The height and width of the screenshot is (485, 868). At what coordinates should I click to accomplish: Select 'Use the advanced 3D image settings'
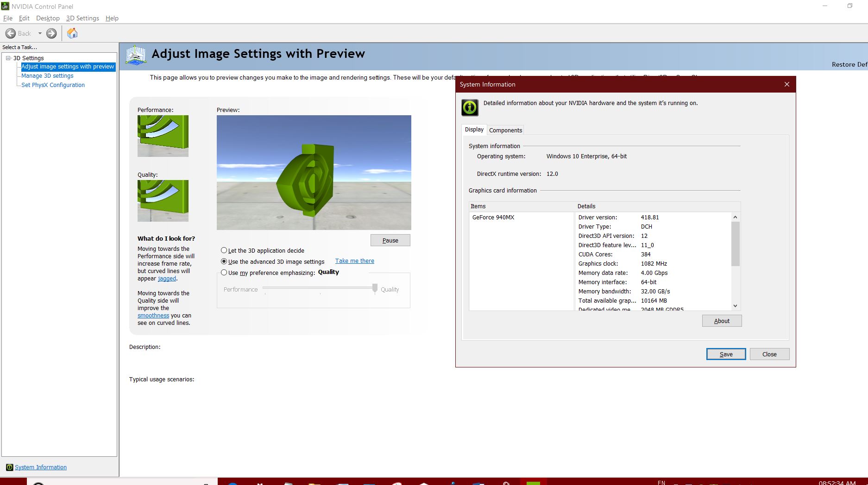tap(224, 261)
